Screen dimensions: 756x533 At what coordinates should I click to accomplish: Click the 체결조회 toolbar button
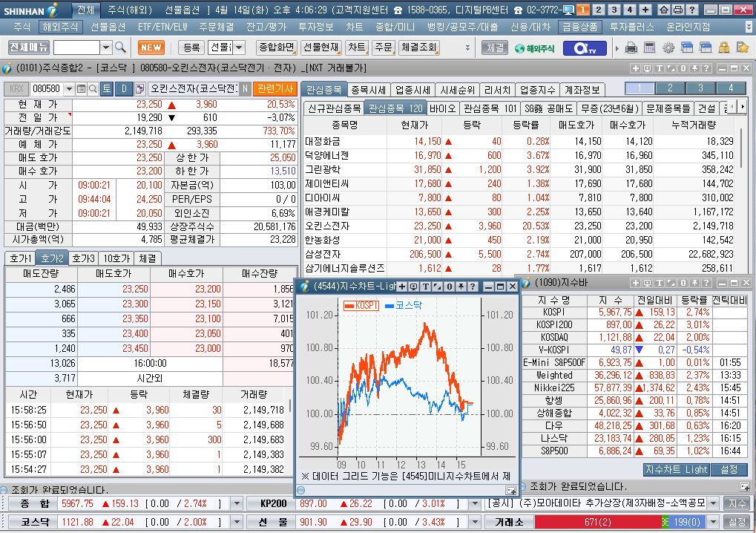(419, 48)
